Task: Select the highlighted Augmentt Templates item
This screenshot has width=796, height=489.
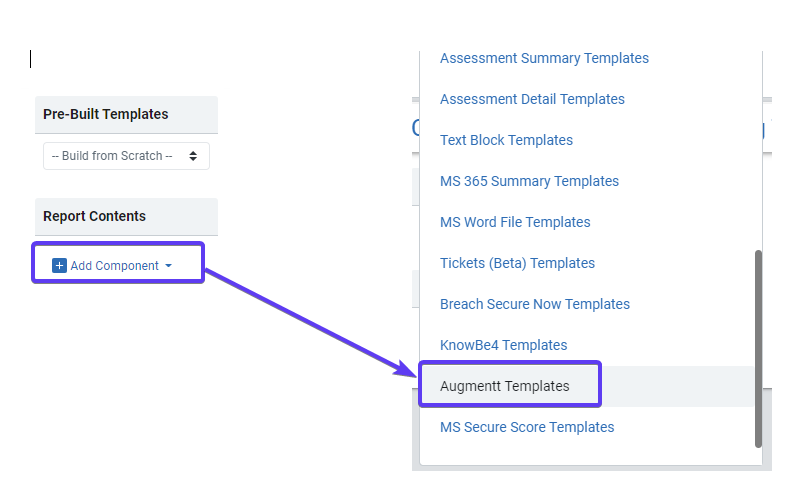Action: tap(505, 386)
